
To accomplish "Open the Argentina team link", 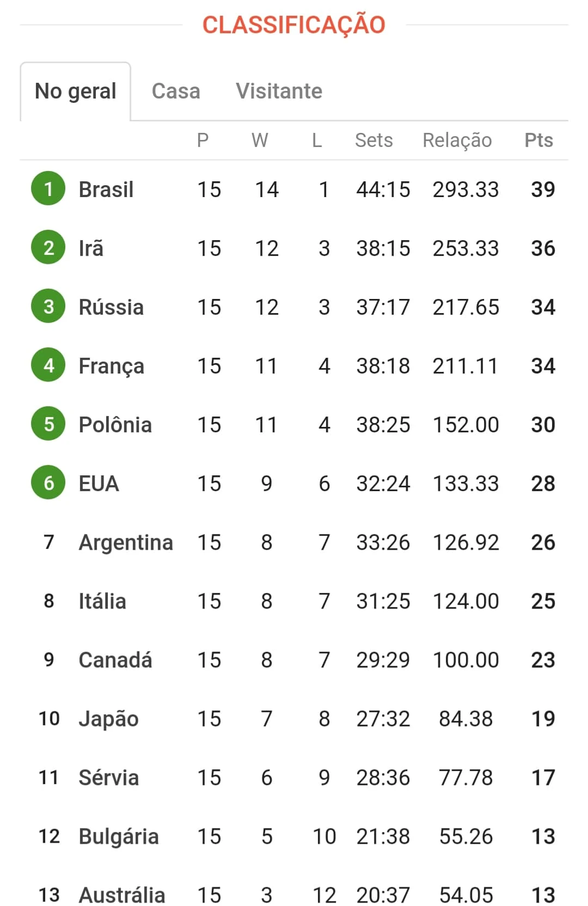I will click(126, 543).
